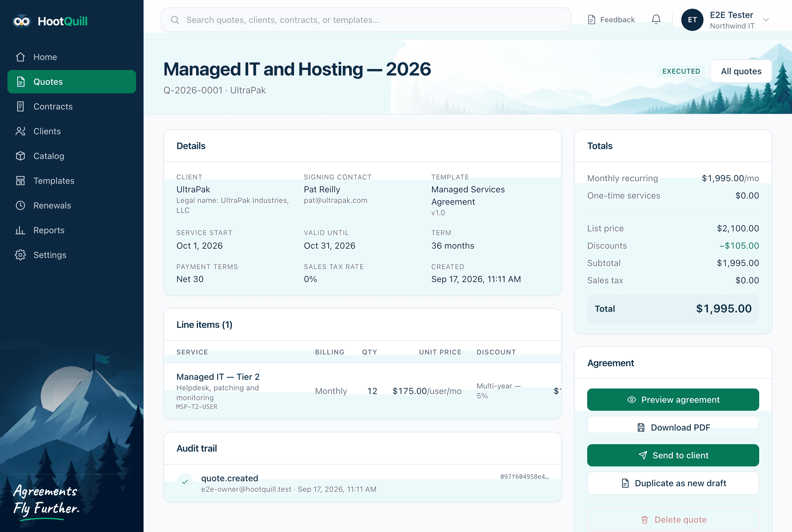Click the EXECUTED status badge

pyautogui.click(x=681, y=71)
